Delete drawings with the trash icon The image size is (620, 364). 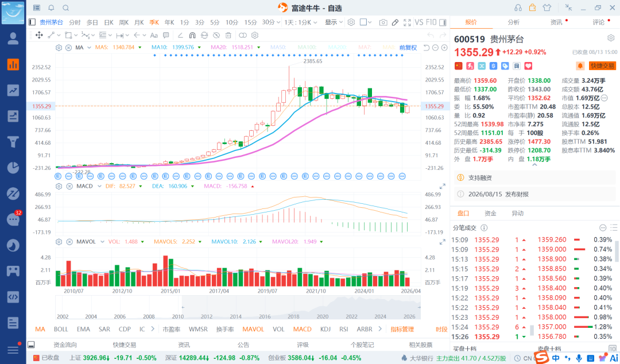click(228, 35)
